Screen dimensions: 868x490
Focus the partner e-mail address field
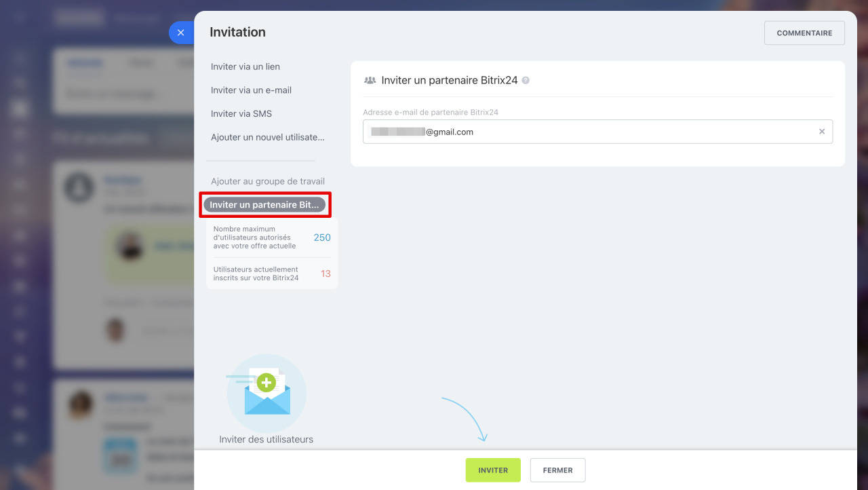(597, 132)
